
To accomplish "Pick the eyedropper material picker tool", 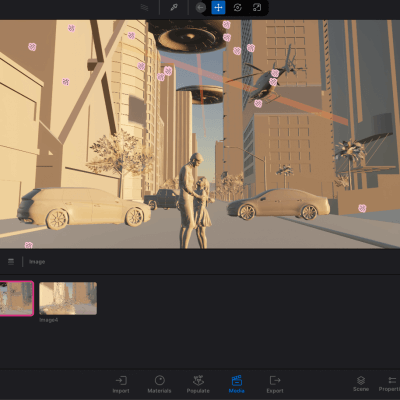I will pos(174,8).
